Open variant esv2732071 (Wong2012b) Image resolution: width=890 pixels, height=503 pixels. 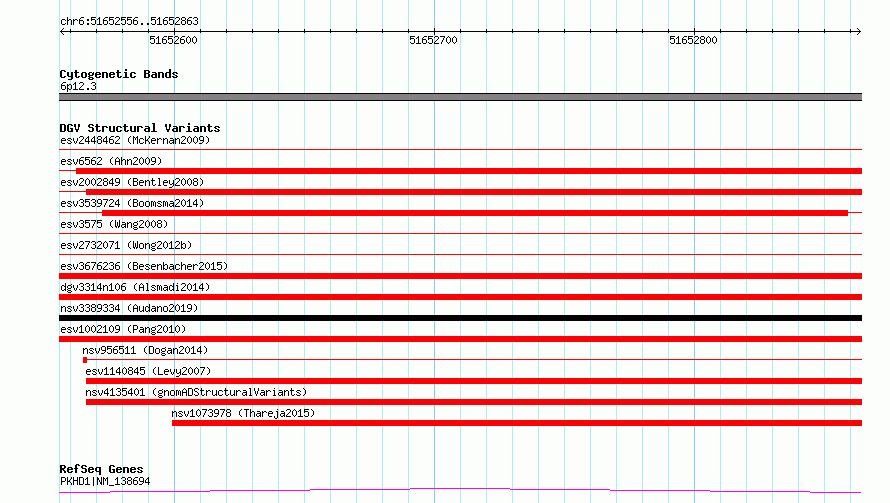[x=126, y=245]
